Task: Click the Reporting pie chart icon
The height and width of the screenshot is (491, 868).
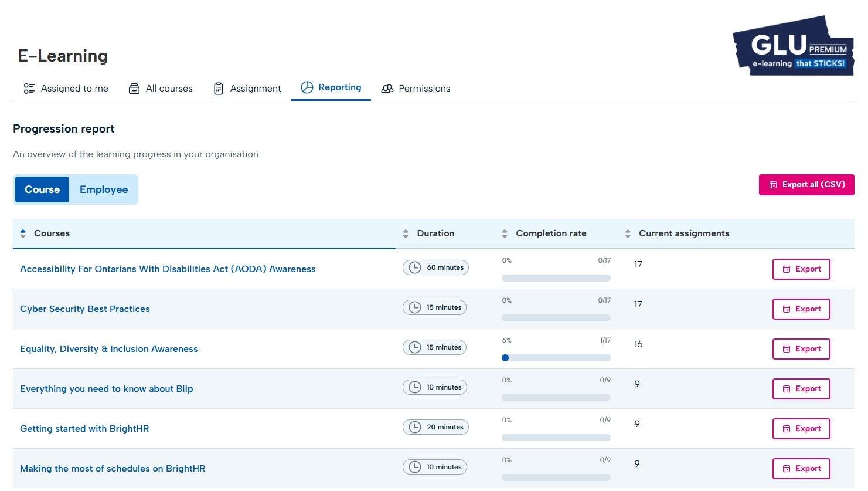Action: (x=307, y=87)
